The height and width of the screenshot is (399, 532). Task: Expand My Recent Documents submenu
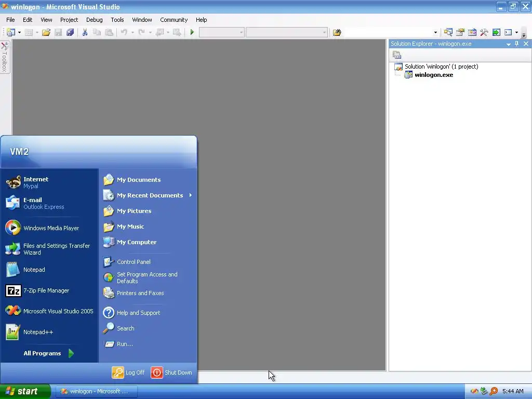point(148,195)
